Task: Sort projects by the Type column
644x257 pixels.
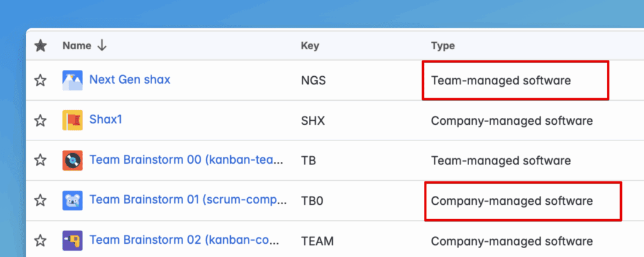Action: (443, 45)
